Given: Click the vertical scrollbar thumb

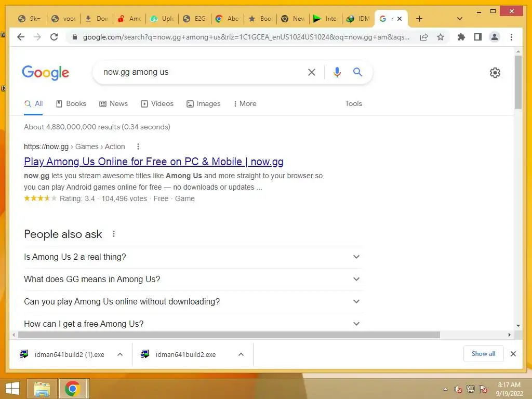Looking at the screenshot, I should [x=518, y=82].
